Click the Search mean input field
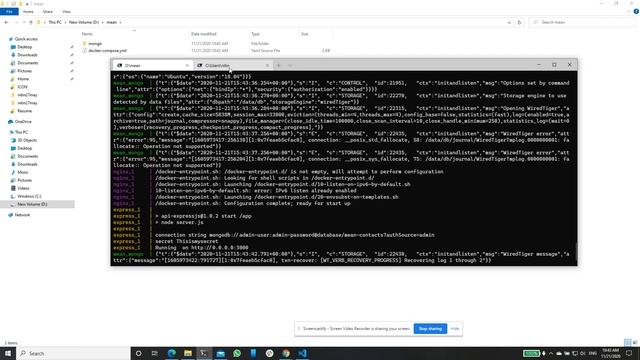The image size is (640, 360). pos(583,22)
